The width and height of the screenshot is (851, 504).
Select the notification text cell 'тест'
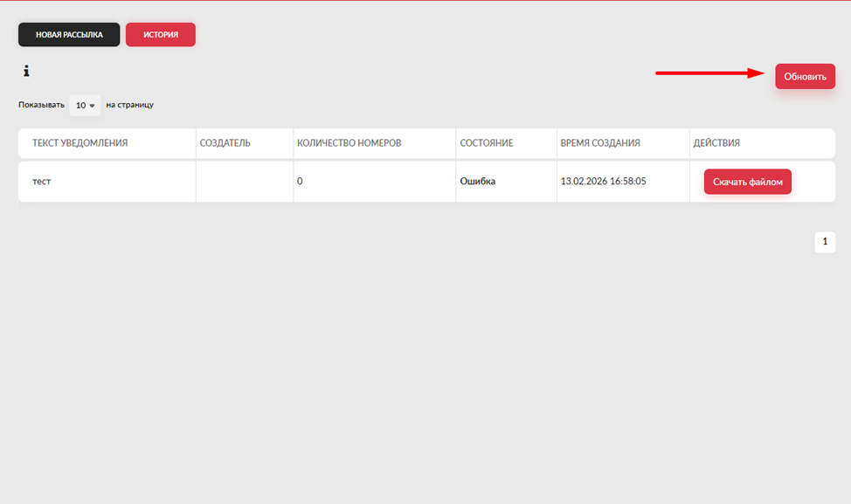pyautogui.click(x=42, y=182)
